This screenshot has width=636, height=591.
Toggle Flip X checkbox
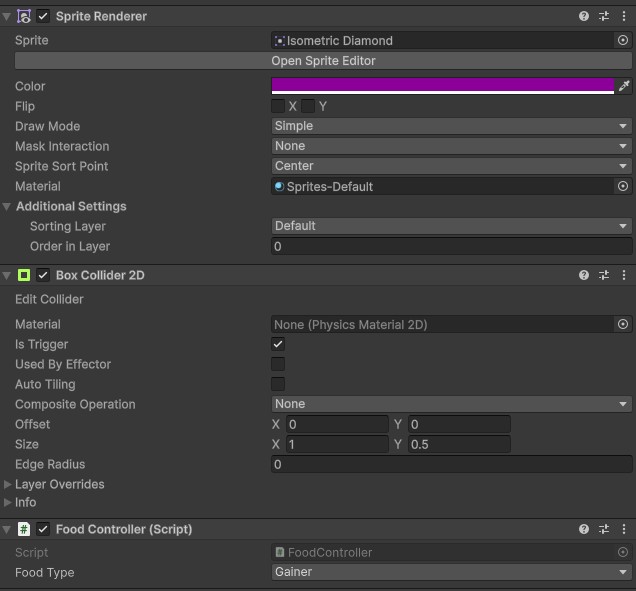(x=278, y=106)
